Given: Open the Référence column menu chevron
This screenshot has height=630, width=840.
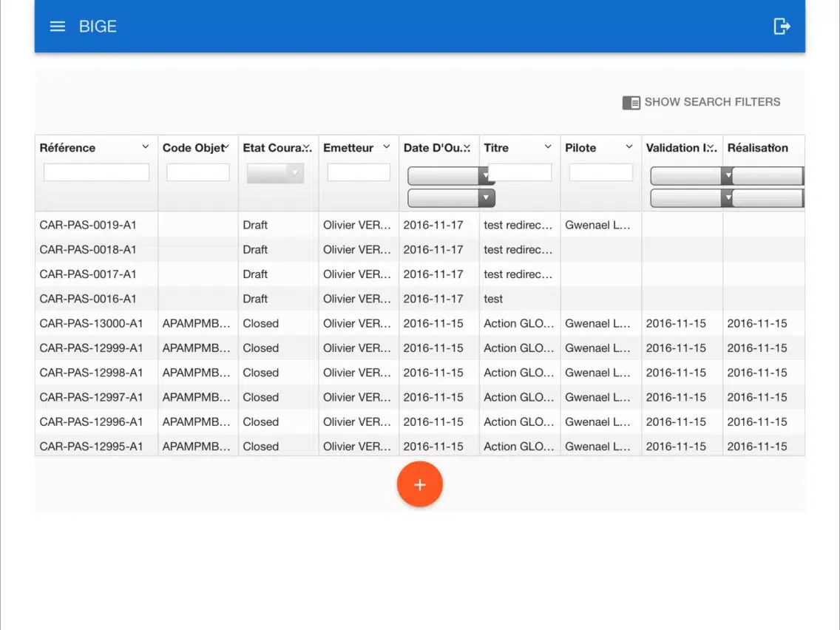Looking at the screenshot, I should [146, 147].
